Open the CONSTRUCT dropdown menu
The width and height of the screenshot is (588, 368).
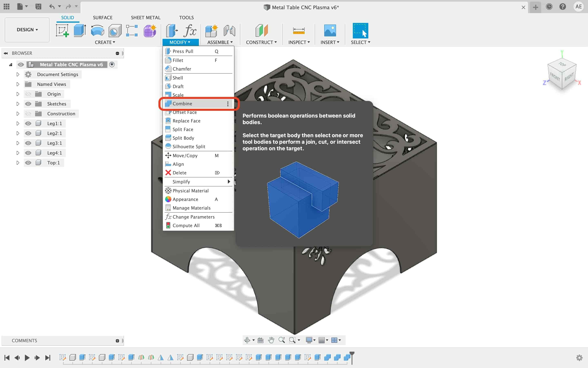(x=261, y=42)
